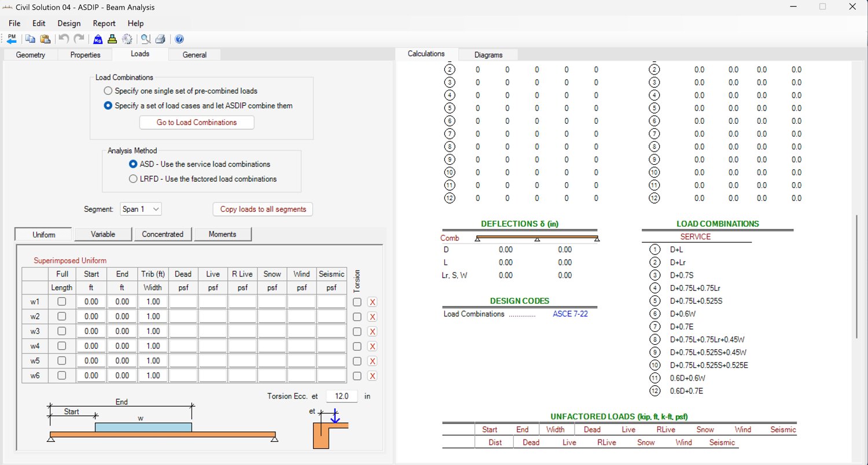This screenshot has height=465, width=868.
Task: Click the w5 Snow psf field
Action: pos(272,360)
